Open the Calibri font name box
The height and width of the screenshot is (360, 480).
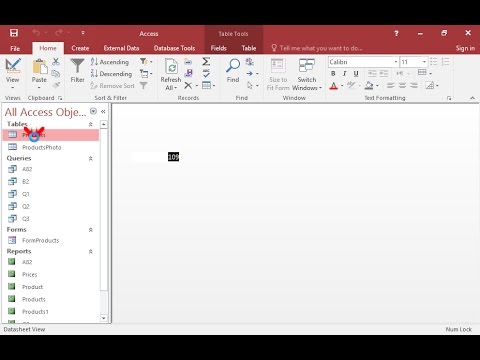pos(363,62)
